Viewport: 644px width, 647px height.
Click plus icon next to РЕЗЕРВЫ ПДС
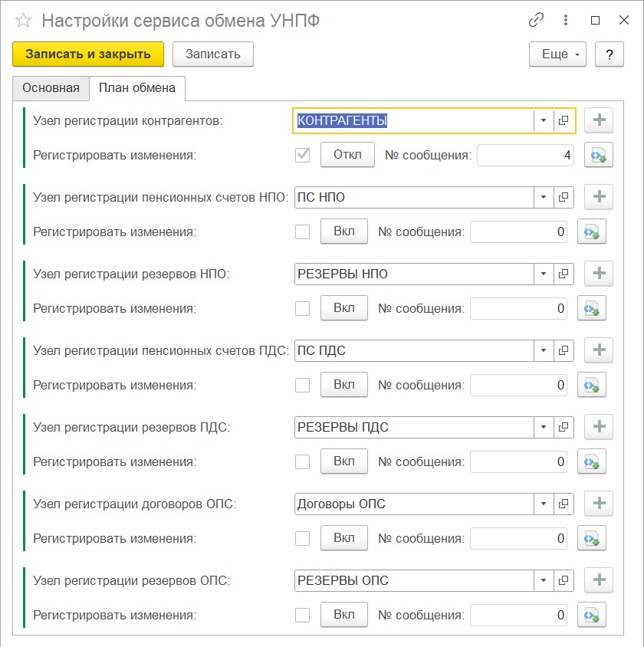599,427
